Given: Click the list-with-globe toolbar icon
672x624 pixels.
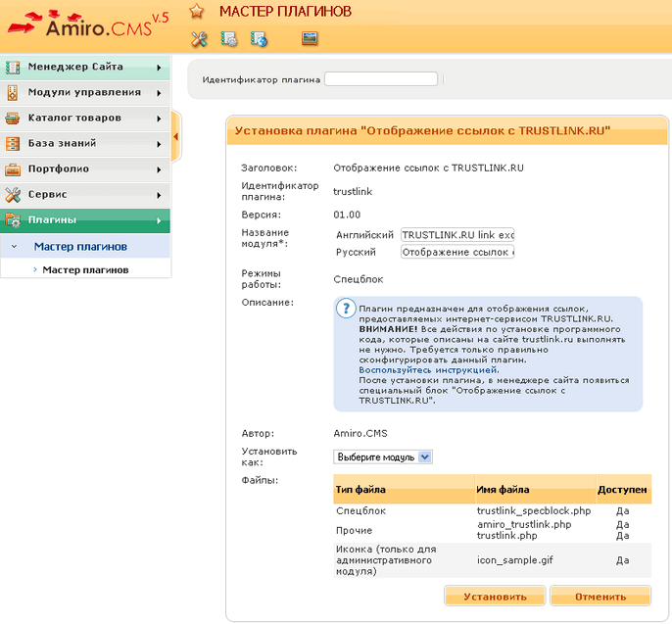Looking at the screenshot, I should pyautogui.click(x=259, y=39).
